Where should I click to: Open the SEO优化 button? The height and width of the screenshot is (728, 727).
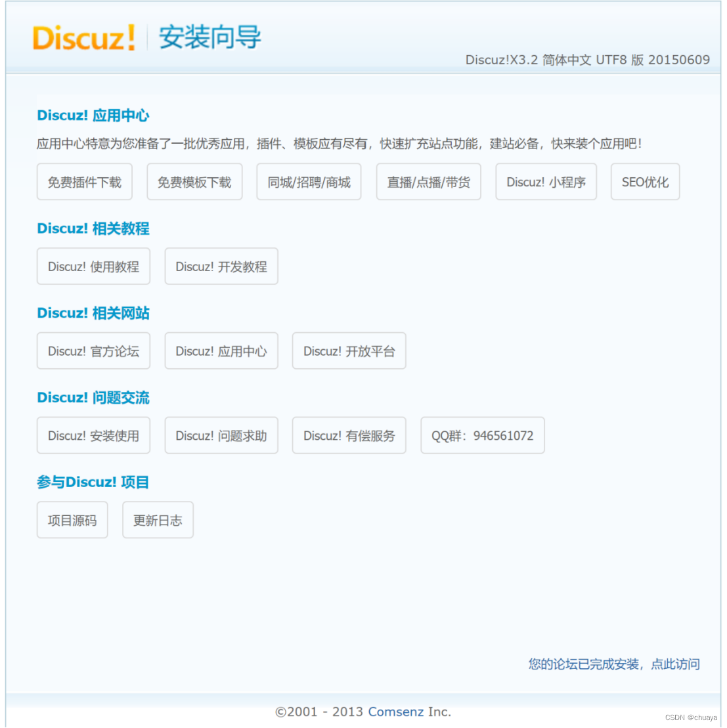pyautogui.click(x=646, y=182)
